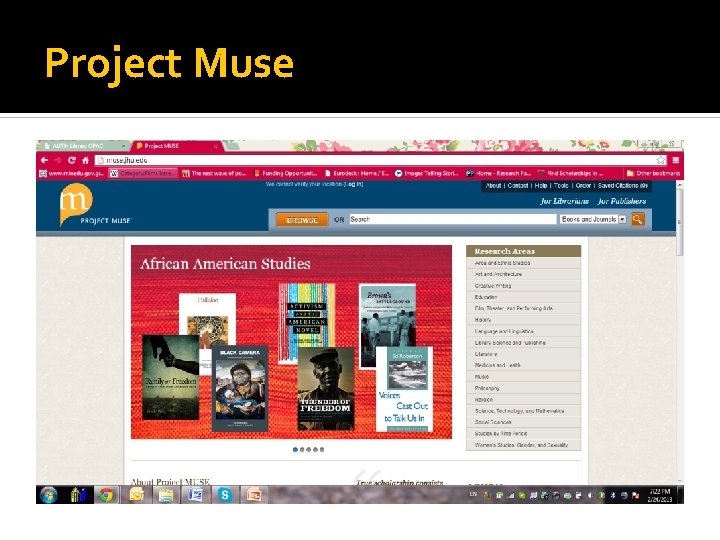Open the About link
Screen dimensions: 720x540
point(493,186)
